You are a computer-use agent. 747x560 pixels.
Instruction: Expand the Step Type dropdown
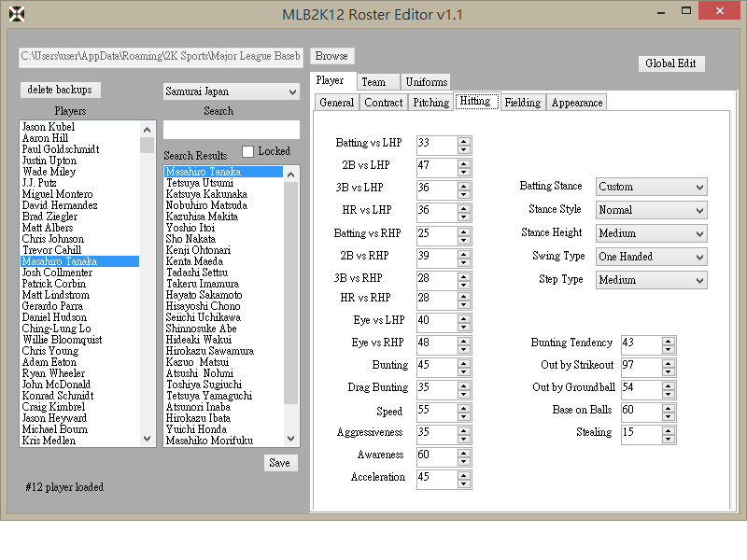[x=651, y=280]
